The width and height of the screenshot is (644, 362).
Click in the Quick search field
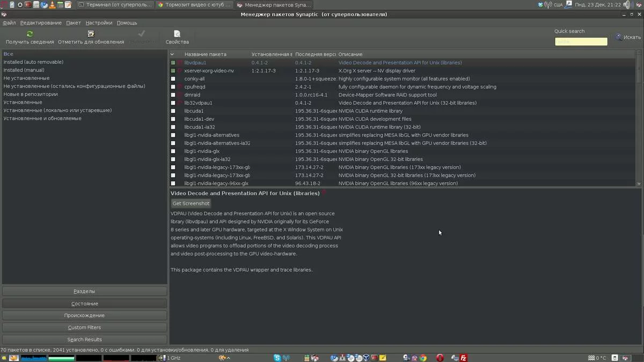pos(581,41)
